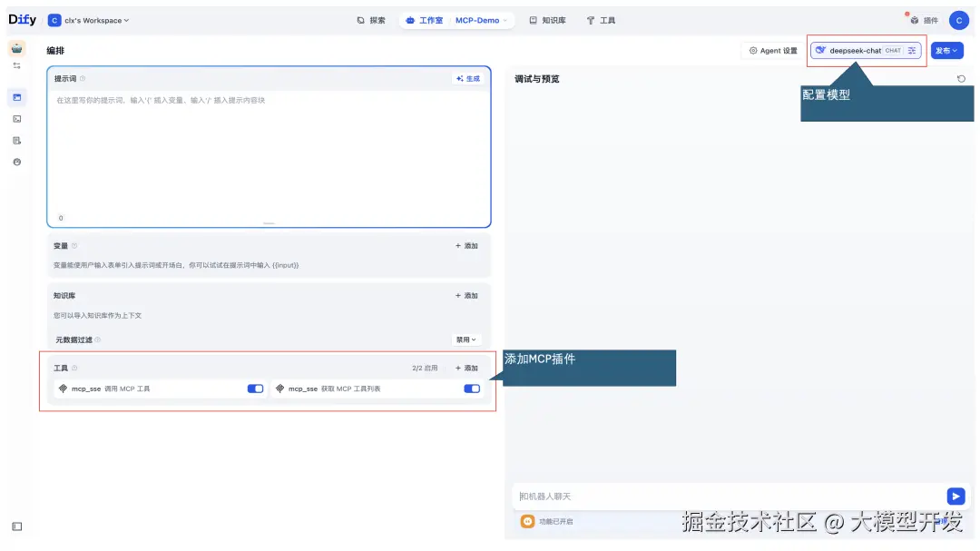Disable the mcp_sse 获取 MCP 工具列表 toggle
The image size is (980, 551).
[471, 388]
